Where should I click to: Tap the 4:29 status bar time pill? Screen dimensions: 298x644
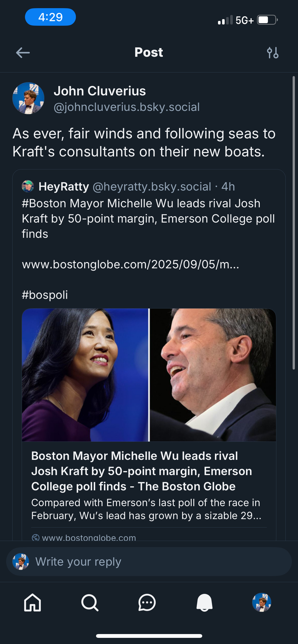tap(50, 17)
